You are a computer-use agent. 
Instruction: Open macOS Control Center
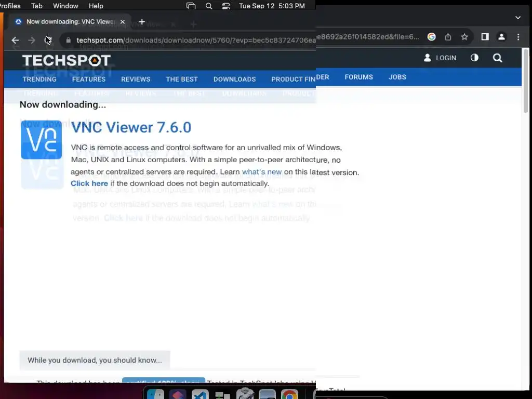(226, 6)
